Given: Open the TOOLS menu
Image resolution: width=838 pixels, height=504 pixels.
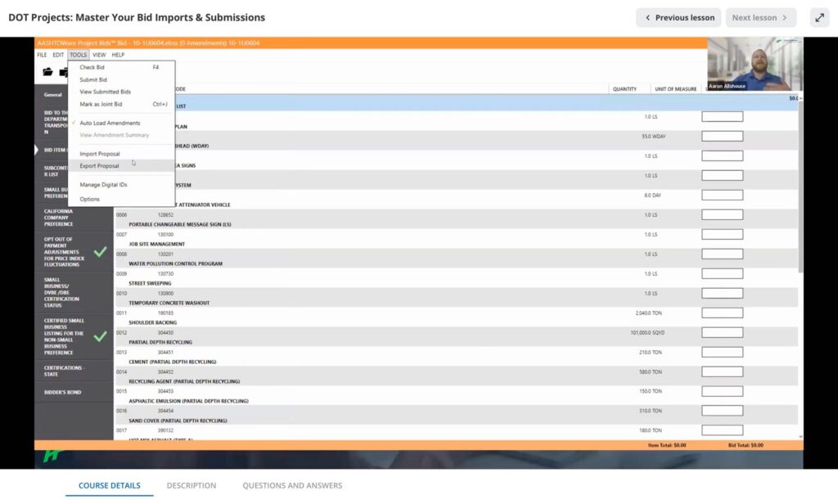Looking at the screenshot, I should click(78, 55).
